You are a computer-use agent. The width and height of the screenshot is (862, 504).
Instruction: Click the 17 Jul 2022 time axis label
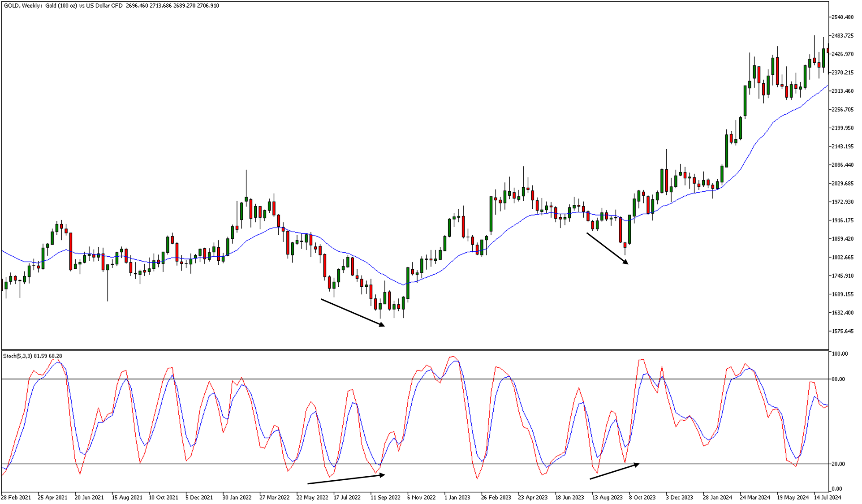(x=347, y=497)
